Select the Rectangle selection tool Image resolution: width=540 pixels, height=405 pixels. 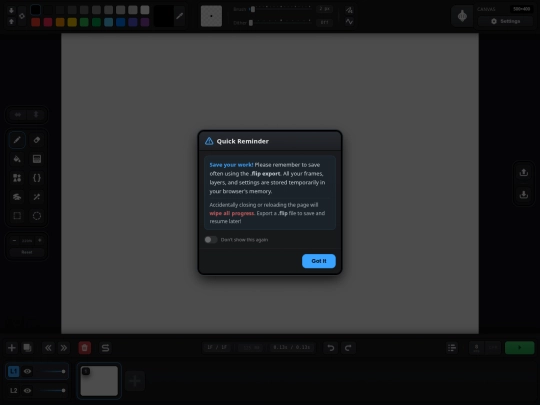tap(17, 216)
